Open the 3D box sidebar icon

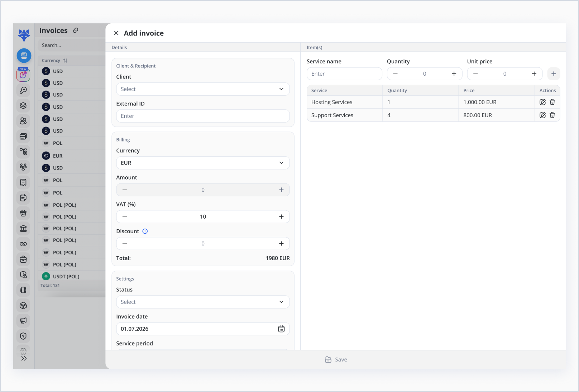[x=23, y=305]
